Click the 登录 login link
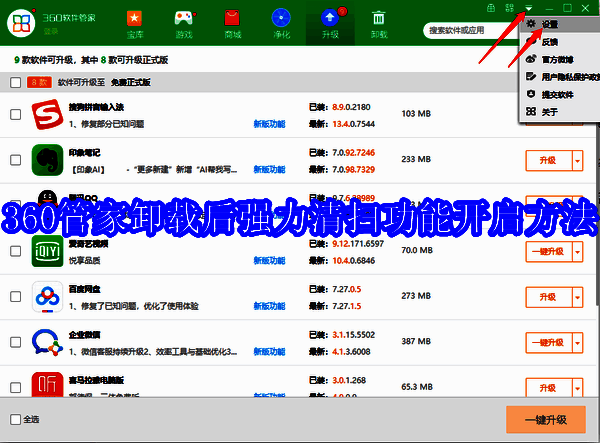The height and width of the screenshot is (443, 600). tap(51, 31)
